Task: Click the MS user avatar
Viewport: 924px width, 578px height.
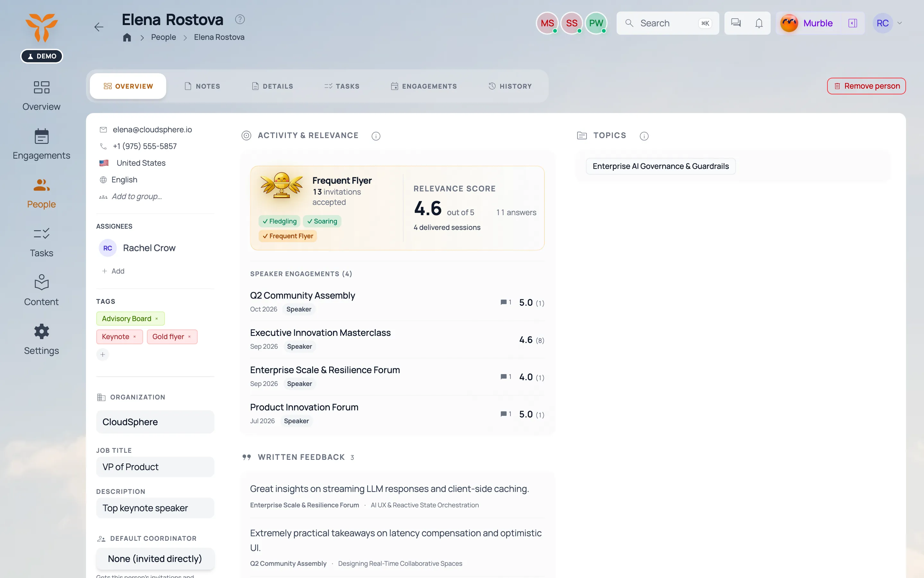Action: [x=547, y=23]
